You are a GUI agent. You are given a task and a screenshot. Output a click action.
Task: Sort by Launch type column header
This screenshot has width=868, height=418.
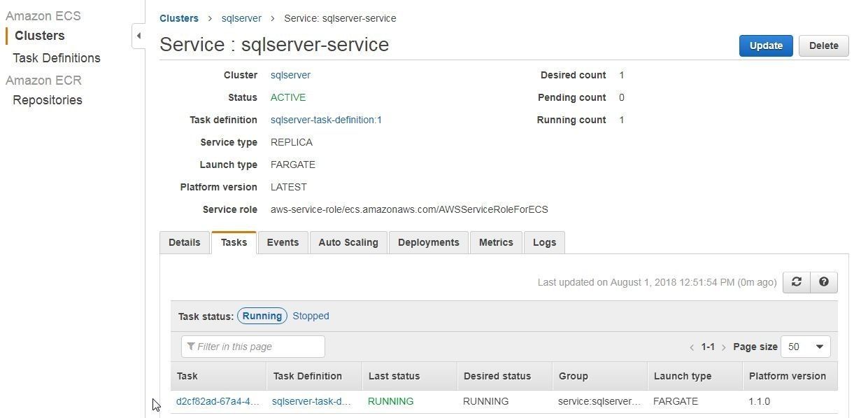(695, 376)
